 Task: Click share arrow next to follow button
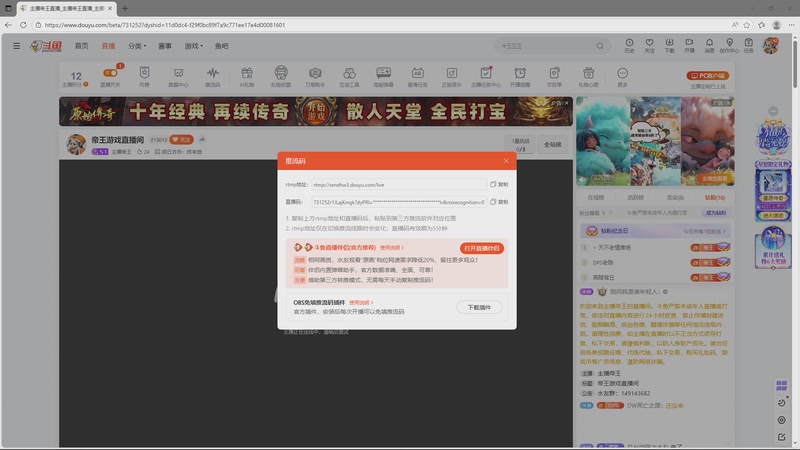[202, 139]
